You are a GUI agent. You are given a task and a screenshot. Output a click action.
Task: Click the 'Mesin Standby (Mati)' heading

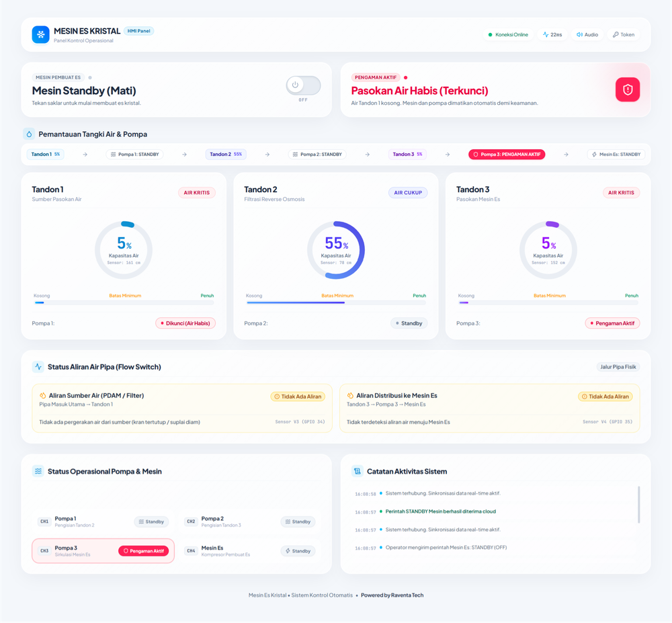[x=84, y=91]
